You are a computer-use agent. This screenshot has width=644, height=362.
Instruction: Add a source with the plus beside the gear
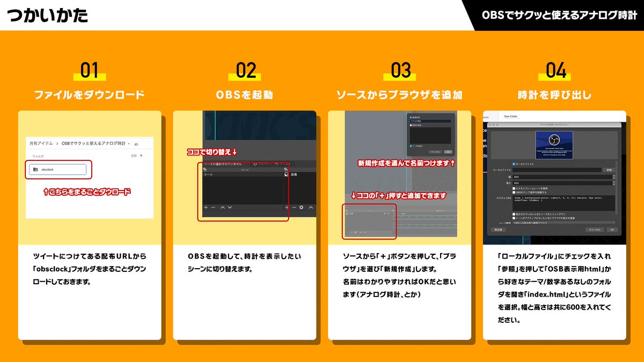coord(287,208)
